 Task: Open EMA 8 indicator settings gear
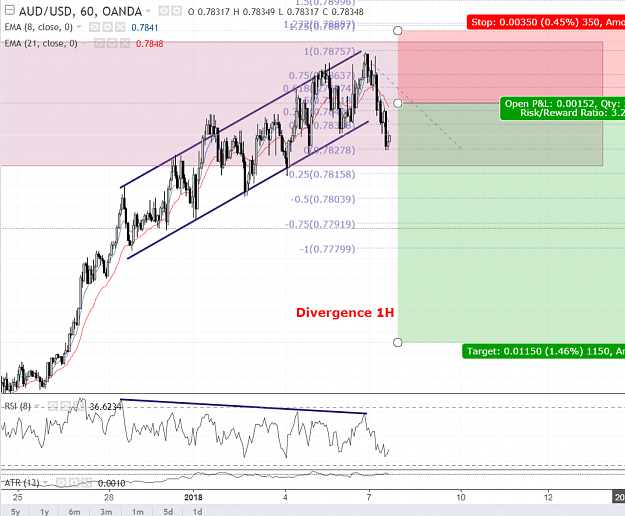pos(107,27)
